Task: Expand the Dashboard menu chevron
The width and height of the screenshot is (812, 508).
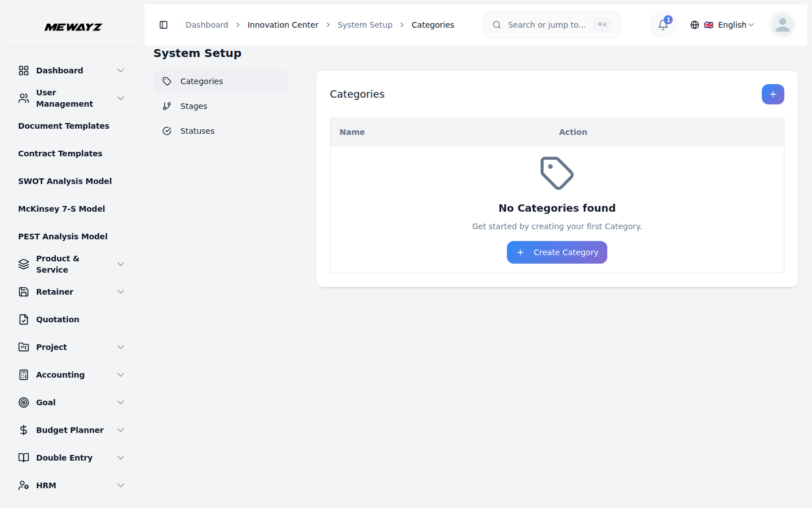Action: (x=121, y=71)
